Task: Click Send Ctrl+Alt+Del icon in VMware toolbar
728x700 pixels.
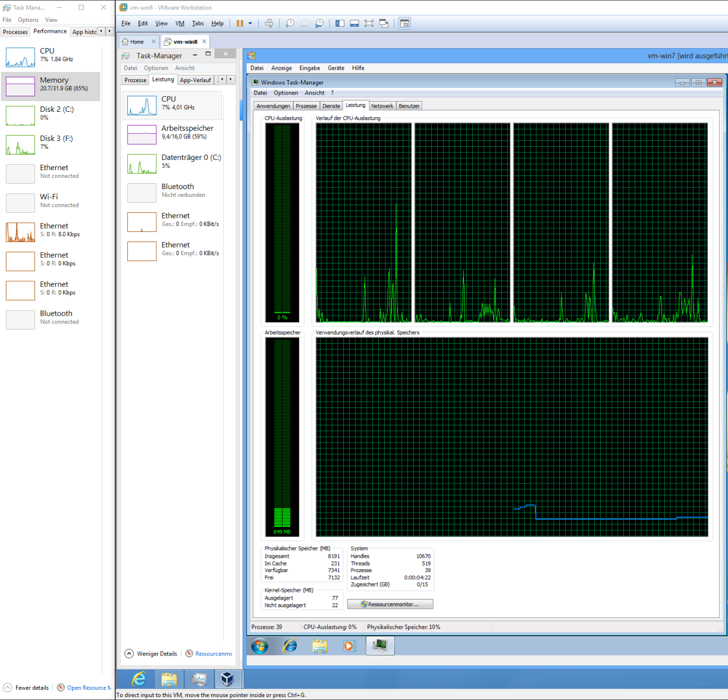Action: coord(269,23)
